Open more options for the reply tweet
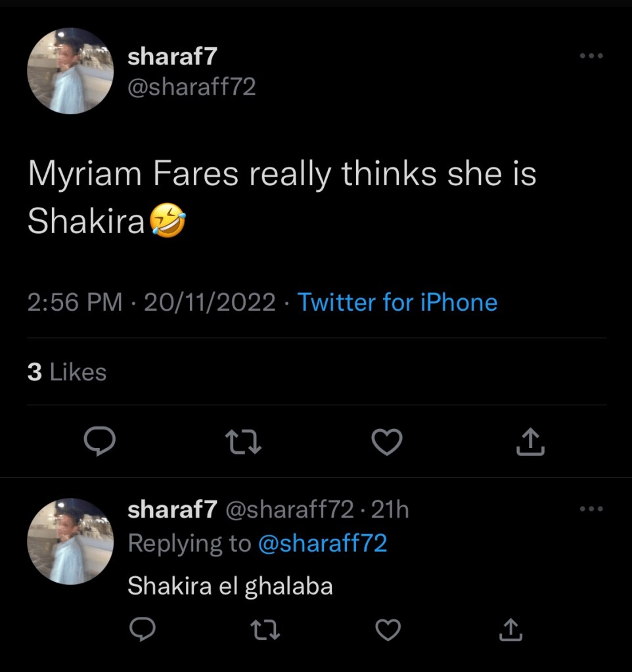The image size is (632, 672). 591,508
